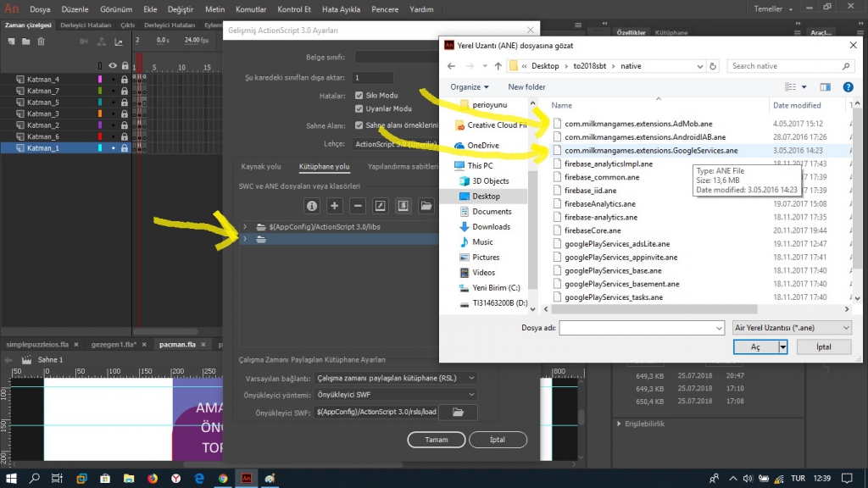The image size is (868, 488).
Task: Open Varsayılan bağlantı dropdown
Action: [x=395, y=378]
